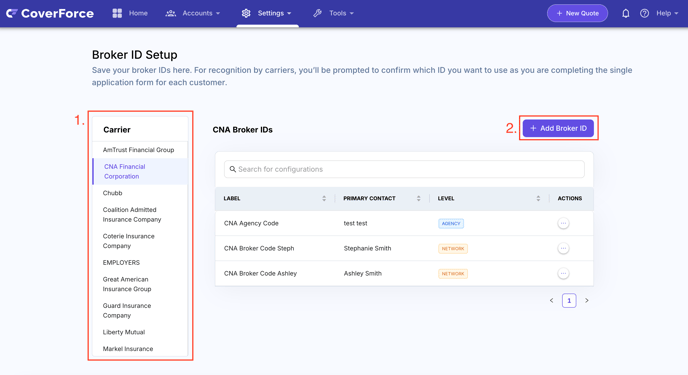Click the CNA Broker IDs heading

243,130
